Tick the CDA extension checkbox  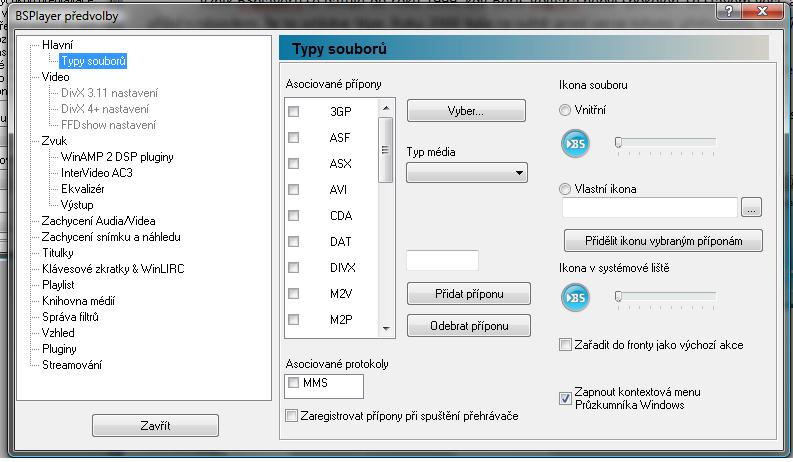tap(293, 215)
